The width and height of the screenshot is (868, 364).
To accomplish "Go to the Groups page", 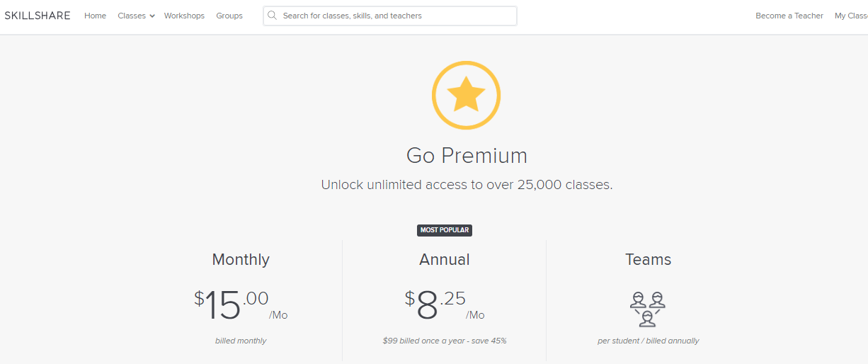I will coord(229,16).
